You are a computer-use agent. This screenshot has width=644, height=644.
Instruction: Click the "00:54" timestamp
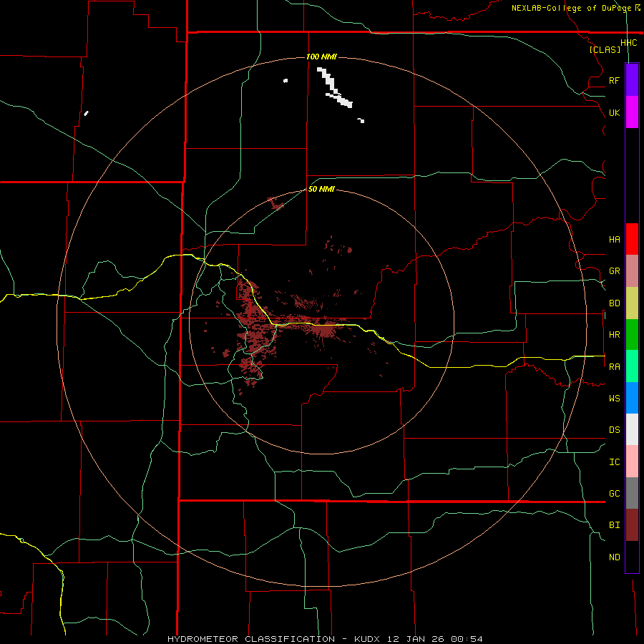coord(467,639)
